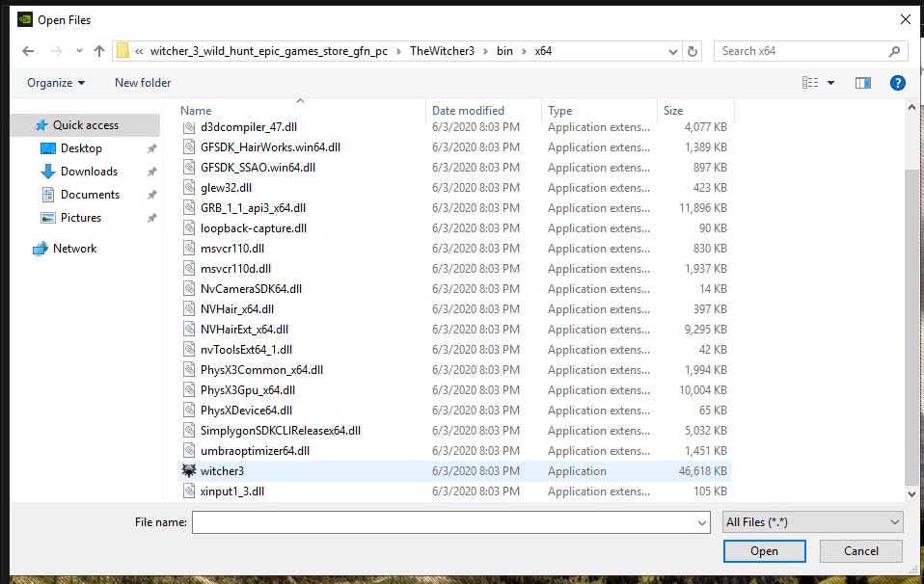Expand the address bar path history dropdown
The width and height of the screenshot is (924, 584).
671,51
